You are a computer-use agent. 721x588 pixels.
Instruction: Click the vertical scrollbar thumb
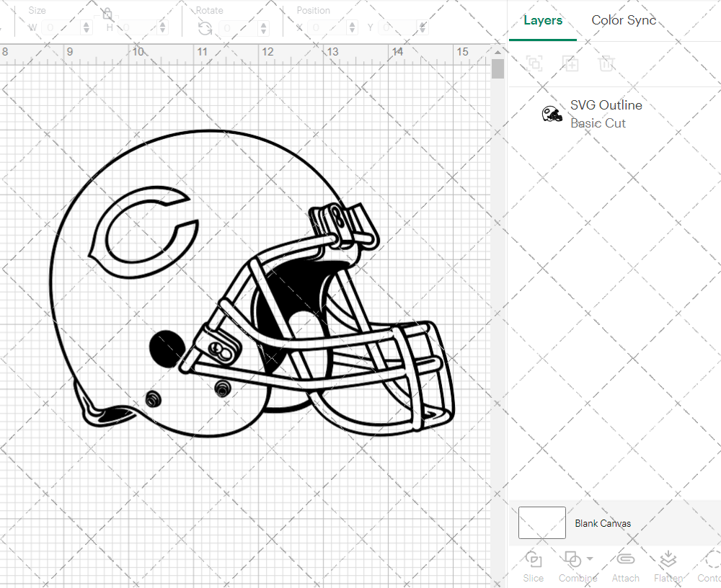tap(497, 68)
